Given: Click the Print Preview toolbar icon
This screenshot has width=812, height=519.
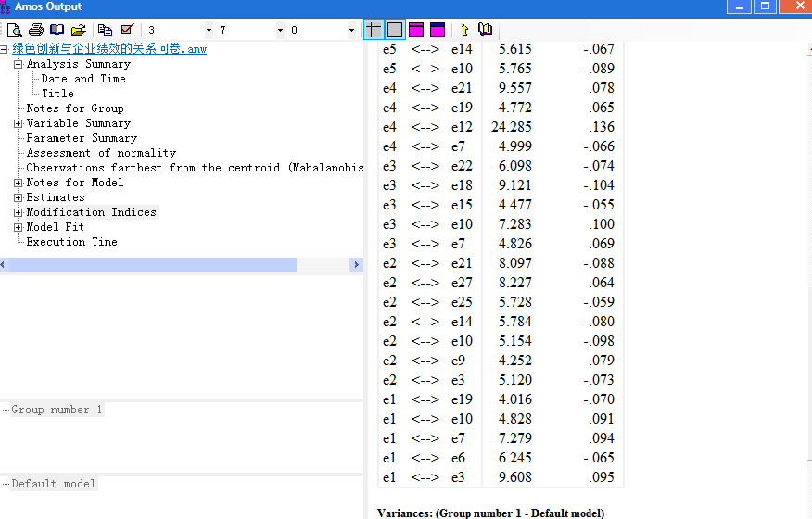Looking at the screenshot, I should point(14,30).
